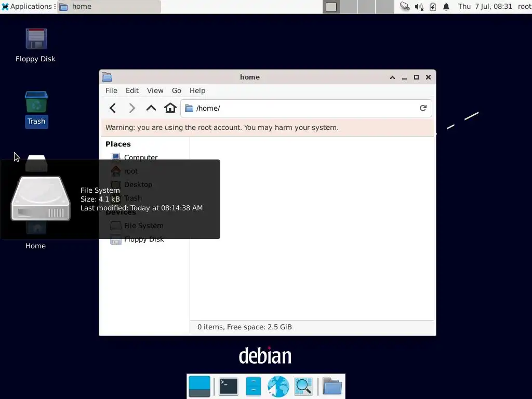Open the File menu
Viewport: 532px width, 399px height.
(111, 90)
